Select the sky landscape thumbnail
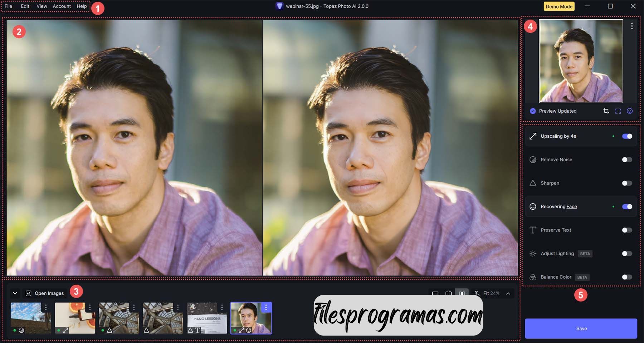The height and width of the screenshot is (343, 644). point(31,318)
